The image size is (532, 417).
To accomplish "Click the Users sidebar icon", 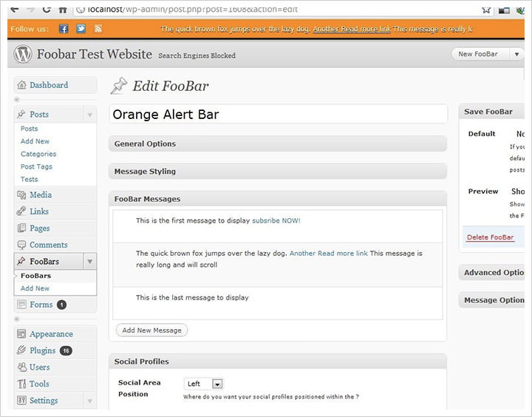I will (22, 367).
